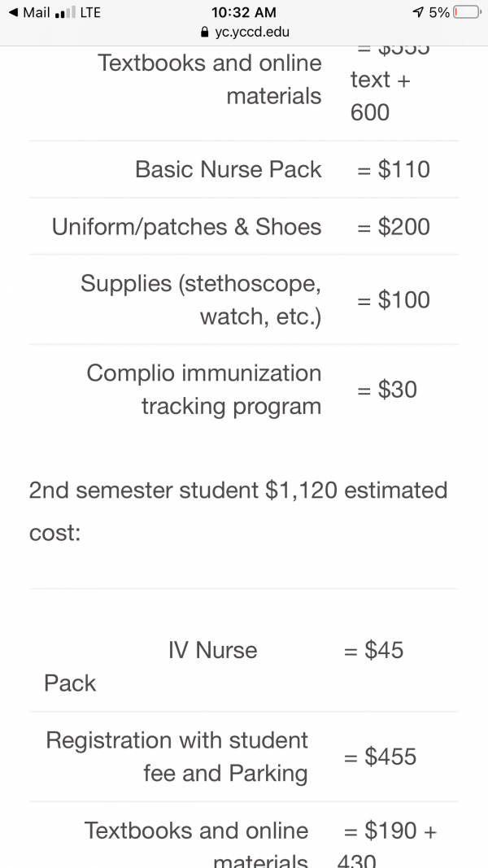Tap the 10:32 AM clock

coord(244,12)
